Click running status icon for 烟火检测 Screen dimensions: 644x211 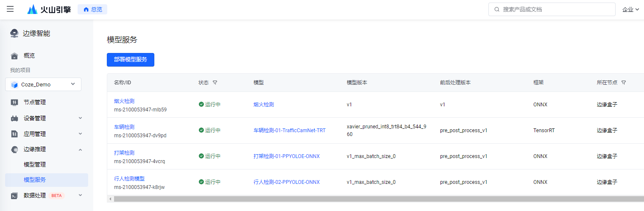tap(201, 105)
